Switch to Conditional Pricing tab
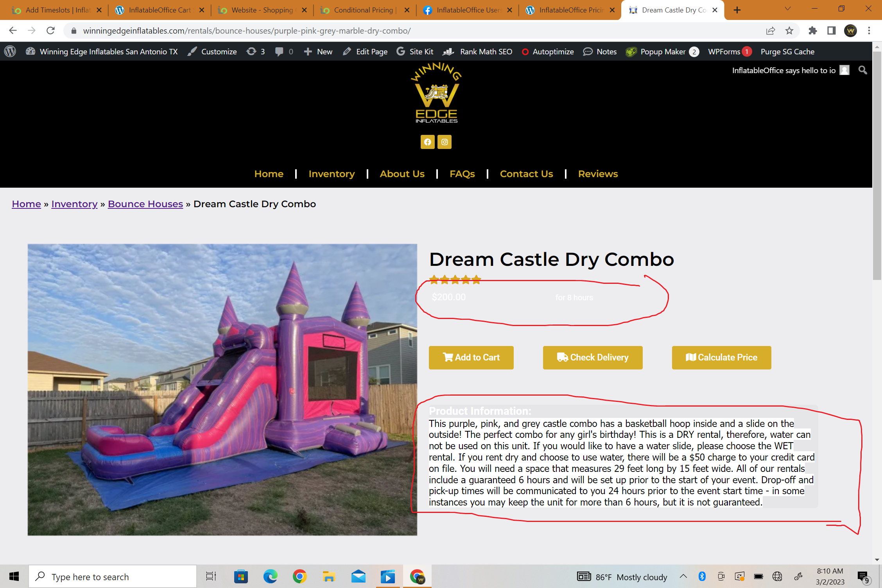The image size is (882, 588). [x=364, y=10]
